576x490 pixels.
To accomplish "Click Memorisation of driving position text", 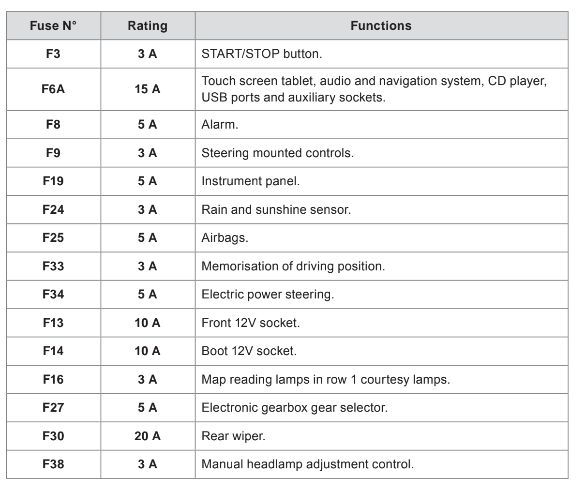I will click(x=293, y=266).
